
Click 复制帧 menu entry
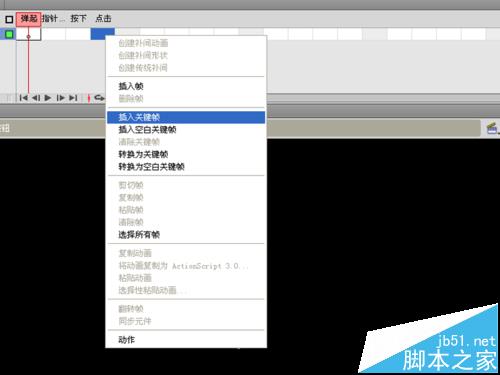(186, 198)
